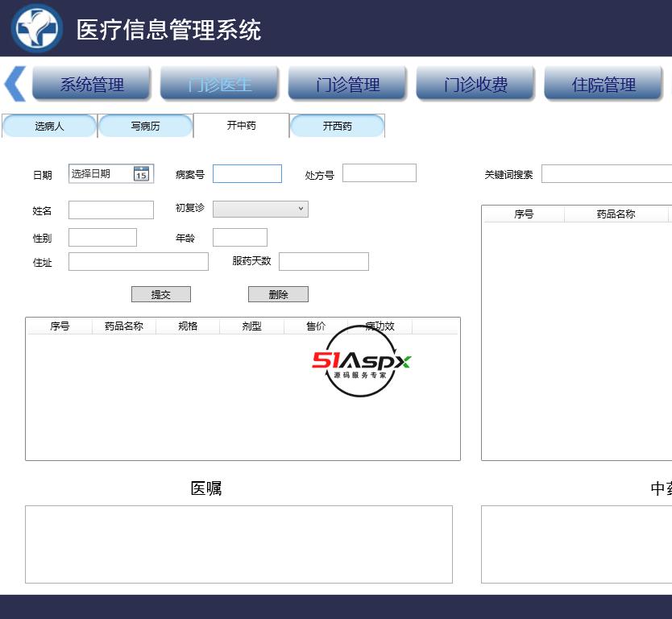Screen dimensions: 672x619
Task: Switch to the 写病历 tab
Action: (145, 126)
